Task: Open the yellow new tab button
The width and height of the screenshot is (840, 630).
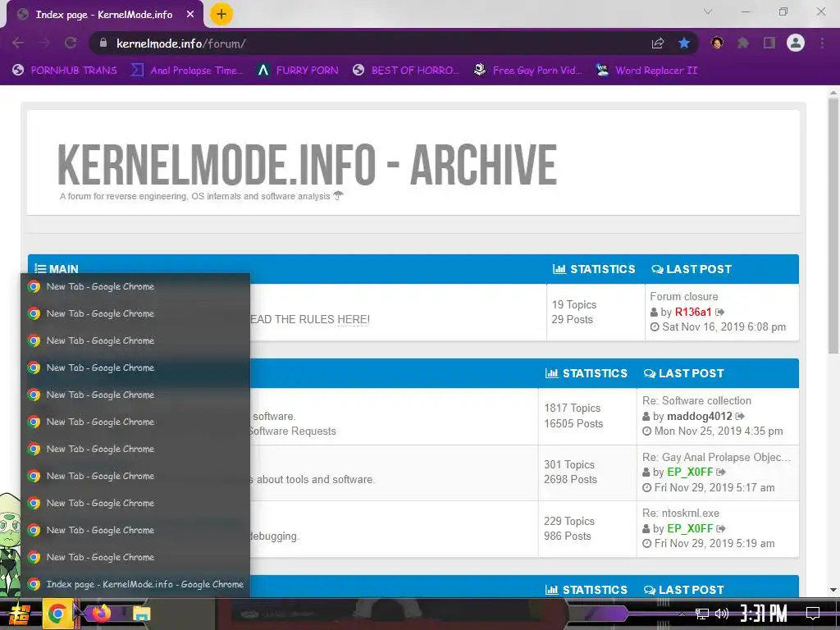Action: 221,15
